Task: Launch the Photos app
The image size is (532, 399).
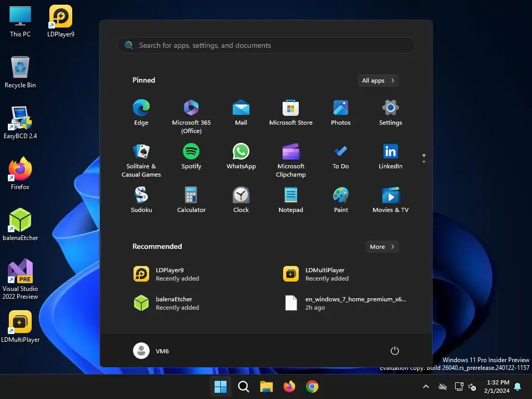Action: point(341,113)
